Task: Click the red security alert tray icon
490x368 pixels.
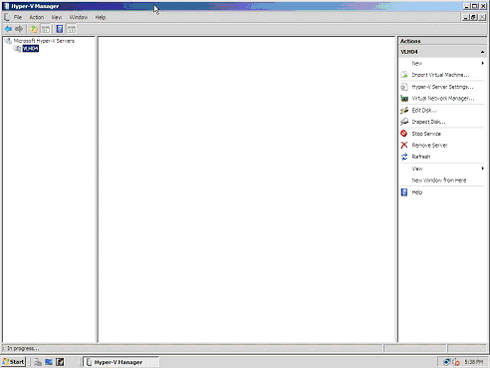Action: tap(456, 362)
